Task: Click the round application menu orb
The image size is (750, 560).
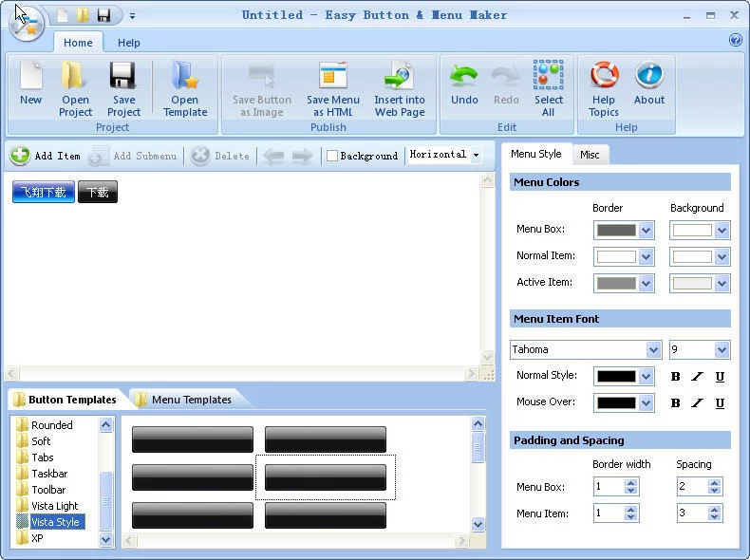Action: click(27, 24)
